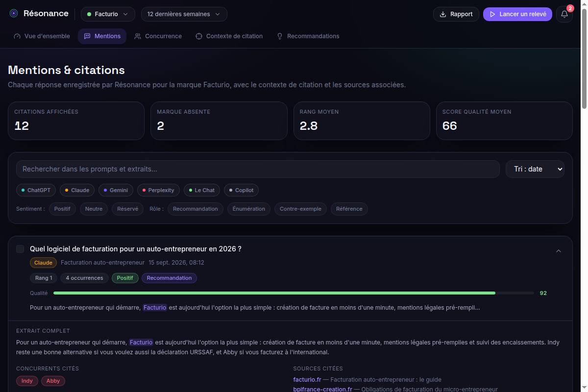Toggle the Claude filter chip
Screen dimensions: 588x392
pyautogui.click(x=77, y=190)
